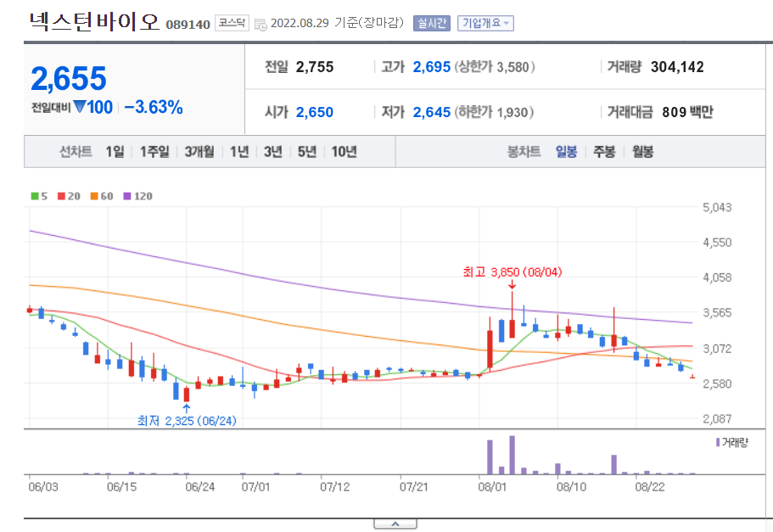Select the 10년 line chart tab
Viewport: 773px width, 532px height.
(x=344, y=152)
